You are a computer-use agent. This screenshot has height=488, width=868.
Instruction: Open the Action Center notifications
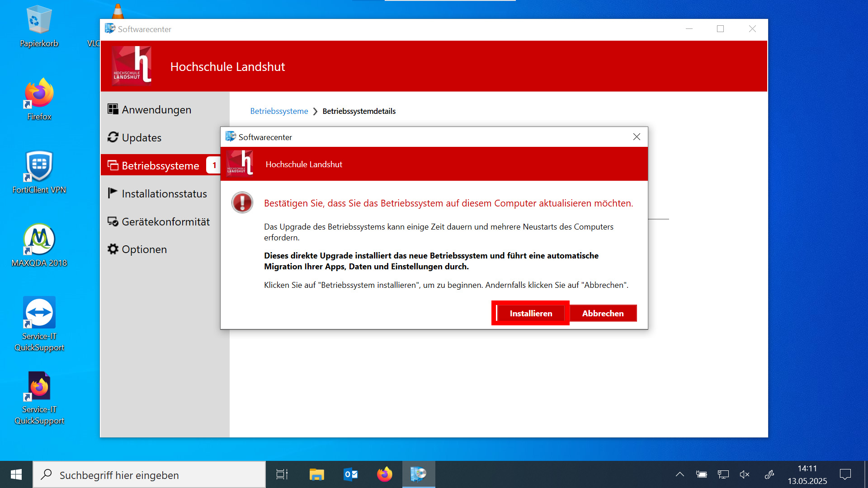pyautogui.click(x=845, y=474)
